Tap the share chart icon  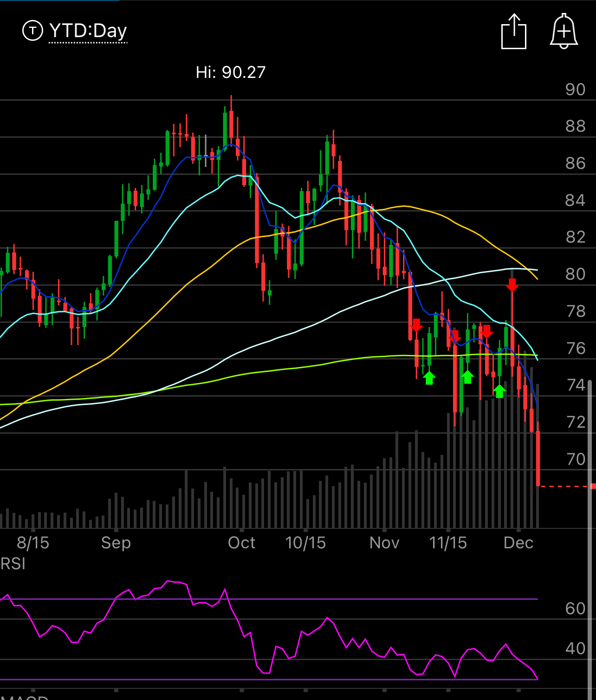514,31
